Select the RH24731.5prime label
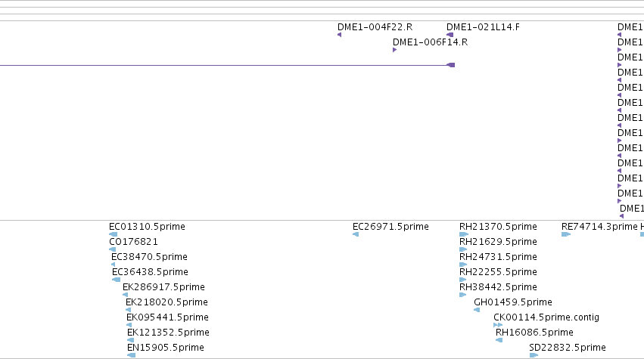The width and height of the screenshot is (644, 359). 498,257
